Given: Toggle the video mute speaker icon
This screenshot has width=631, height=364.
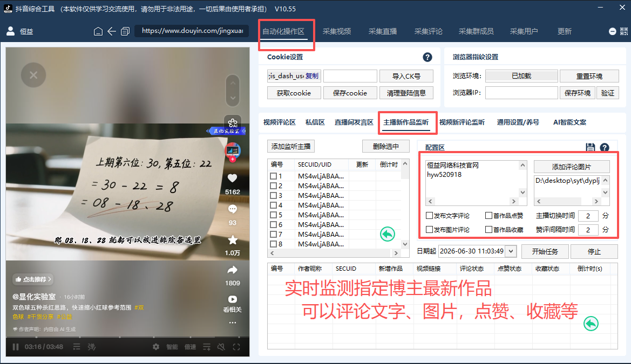Looking at the screenshot, I should [x=221, y=347].
